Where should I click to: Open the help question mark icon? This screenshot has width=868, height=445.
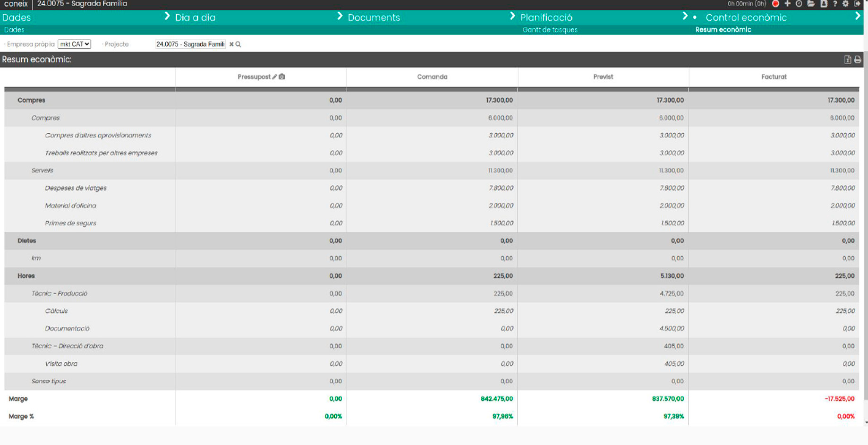pyautogui.click(x=835, y=4)
